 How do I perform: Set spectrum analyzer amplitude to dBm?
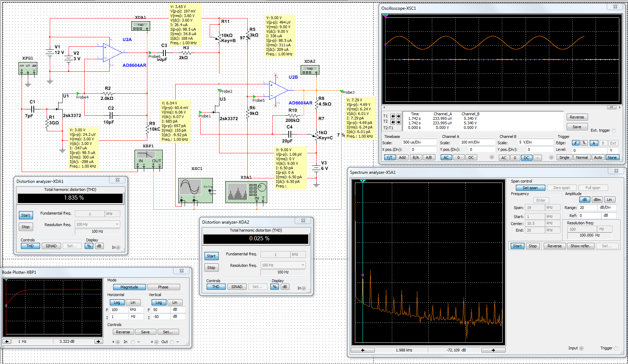pos(597,200)
